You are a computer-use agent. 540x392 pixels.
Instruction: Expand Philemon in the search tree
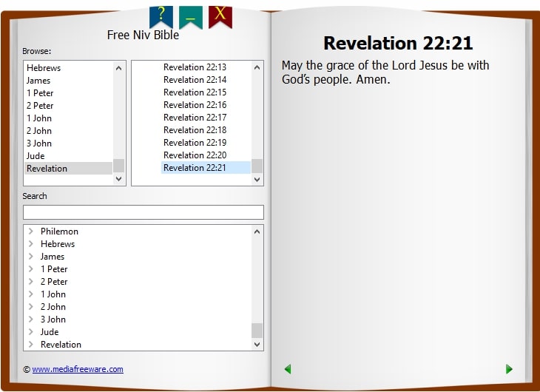(30, 232)
